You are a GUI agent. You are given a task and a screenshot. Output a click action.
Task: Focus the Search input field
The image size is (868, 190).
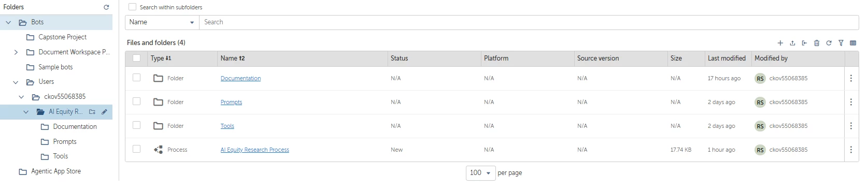[529, 22]
